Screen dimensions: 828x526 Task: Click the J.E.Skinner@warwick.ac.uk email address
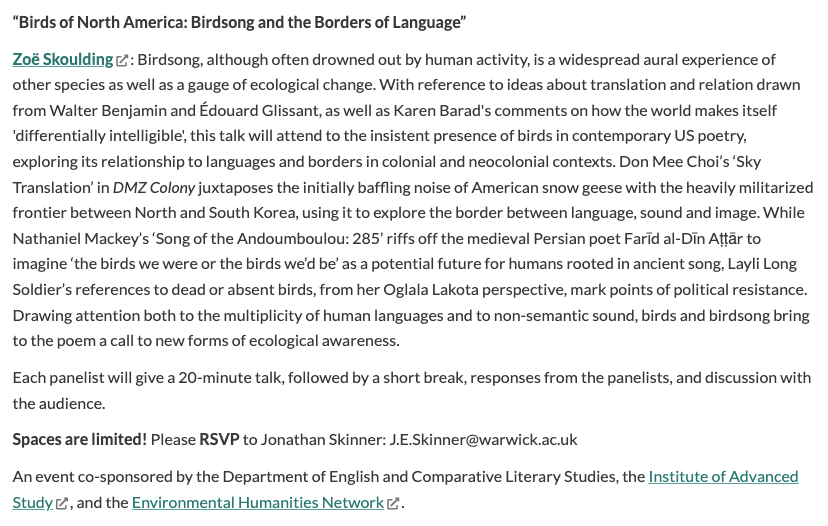tap(483, 438)
